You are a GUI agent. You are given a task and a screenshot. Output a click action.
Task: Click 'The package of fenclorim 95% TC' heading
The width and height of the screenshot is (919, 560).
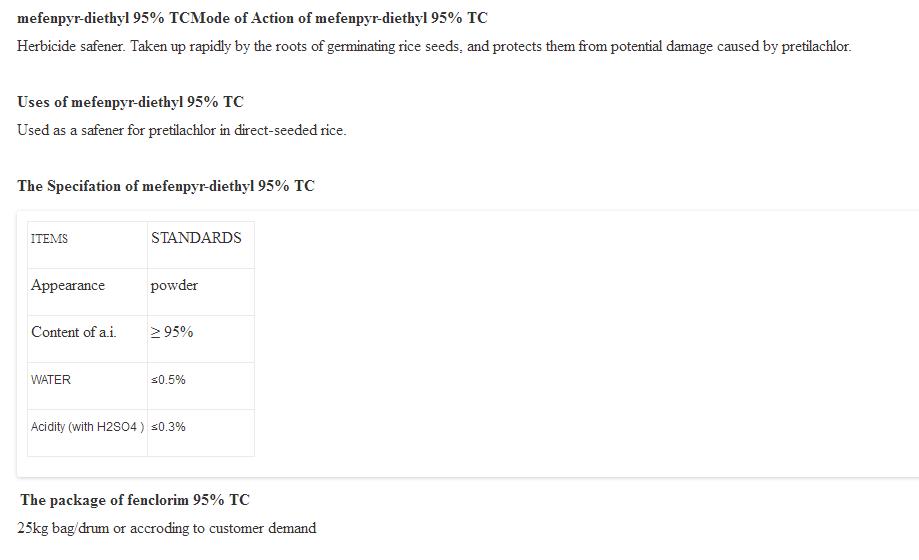coord(135,500)
